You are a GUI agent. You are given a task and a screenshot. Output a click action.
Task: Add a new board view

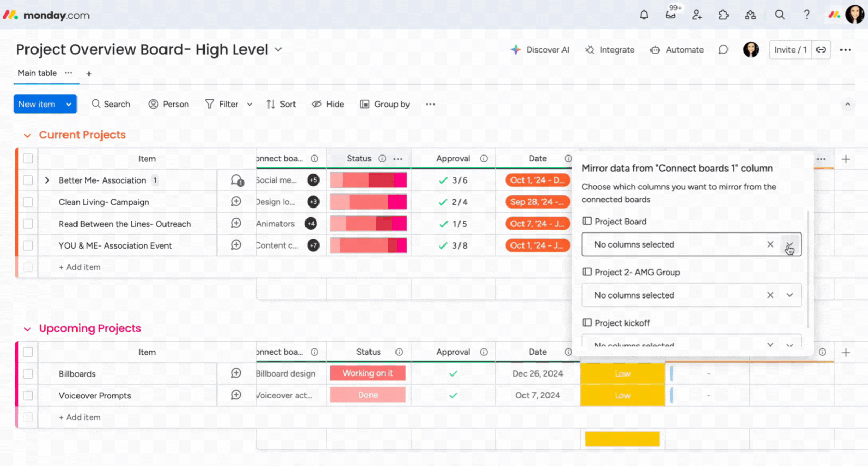click(89, 74)
